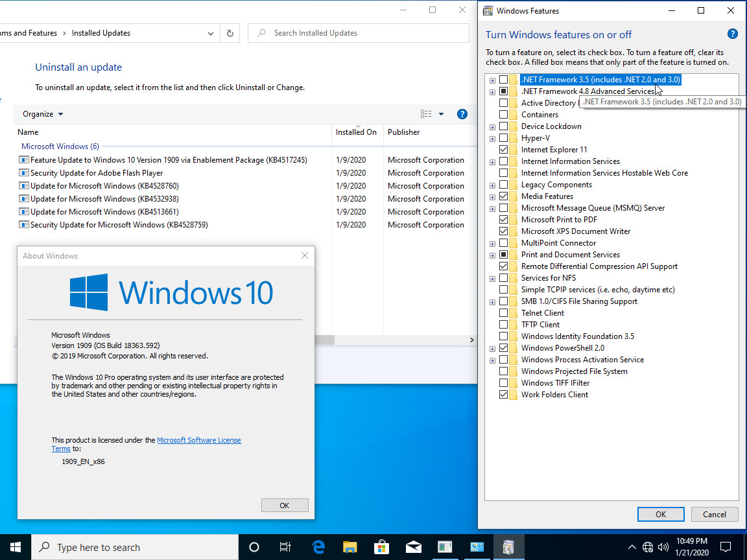Click OK in Windows Features

pos(661,514)
